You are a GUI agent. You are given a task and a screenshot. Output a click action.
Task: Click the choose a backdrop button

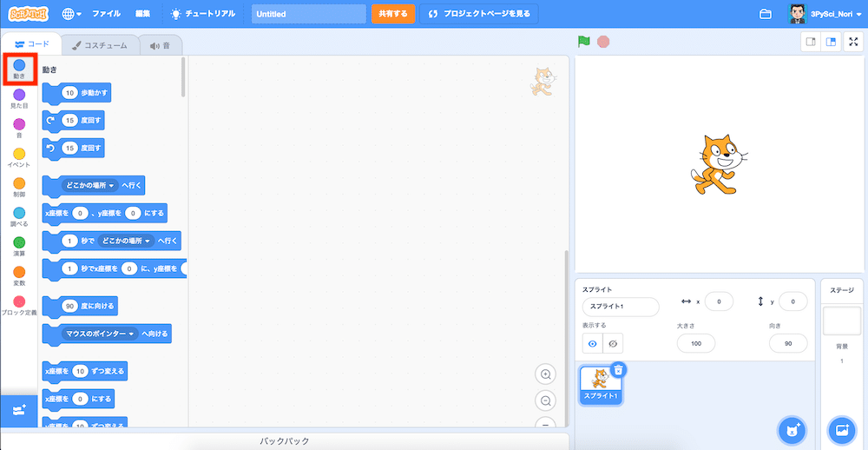coord(842,429)
